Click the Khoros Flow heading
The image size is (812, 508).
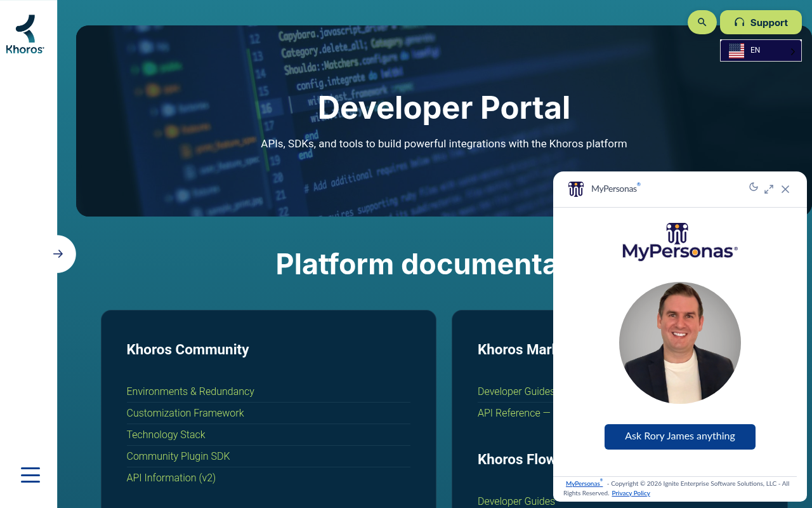click(515, 460)
